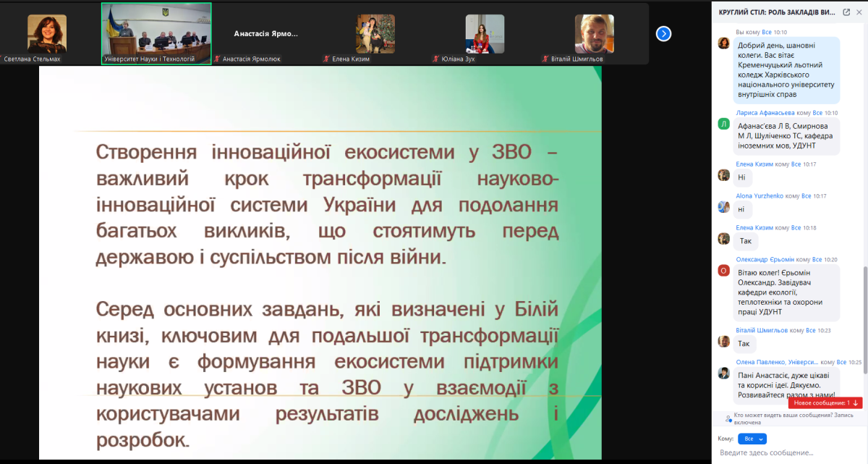Viewport: 868px width, 464px height.
Task: Close the chat panel
Action: [859, 12]
